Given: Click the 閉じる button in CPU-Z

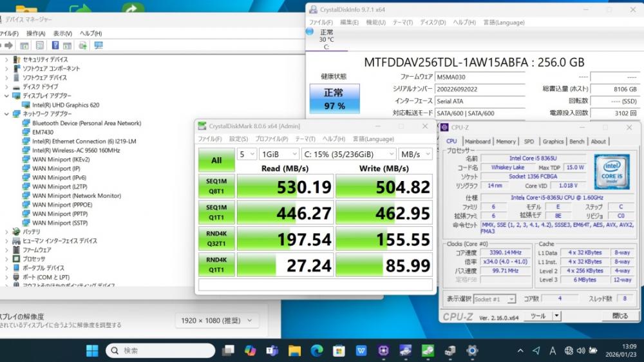Looking at the screenshot, I should 620,316.
